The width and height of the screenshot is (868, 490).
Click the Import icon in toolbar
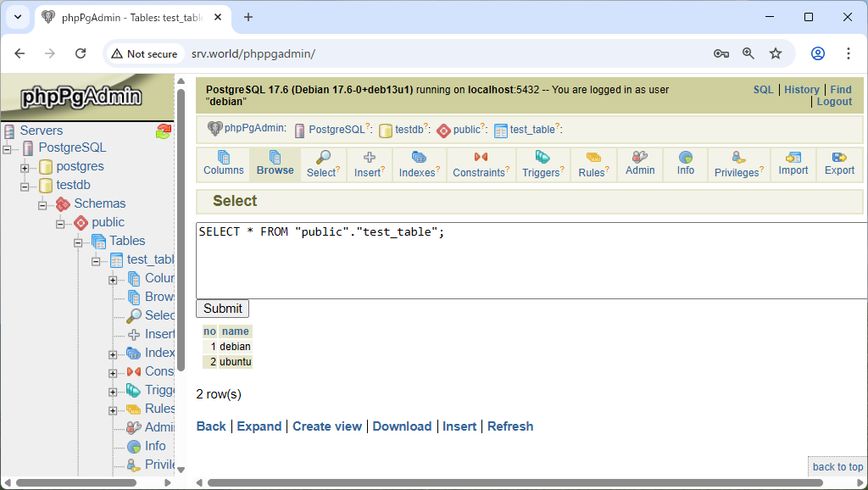pos(793,157)
